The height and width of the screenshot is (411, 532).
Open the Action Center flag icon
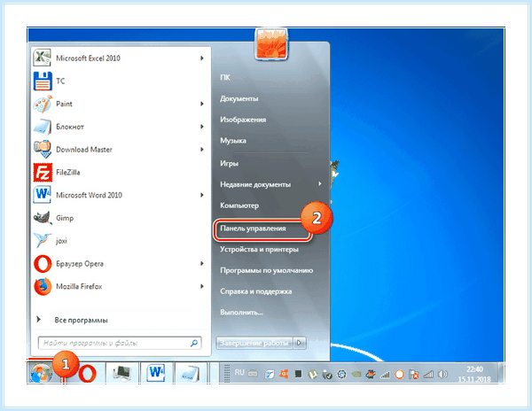coord(413,375)
